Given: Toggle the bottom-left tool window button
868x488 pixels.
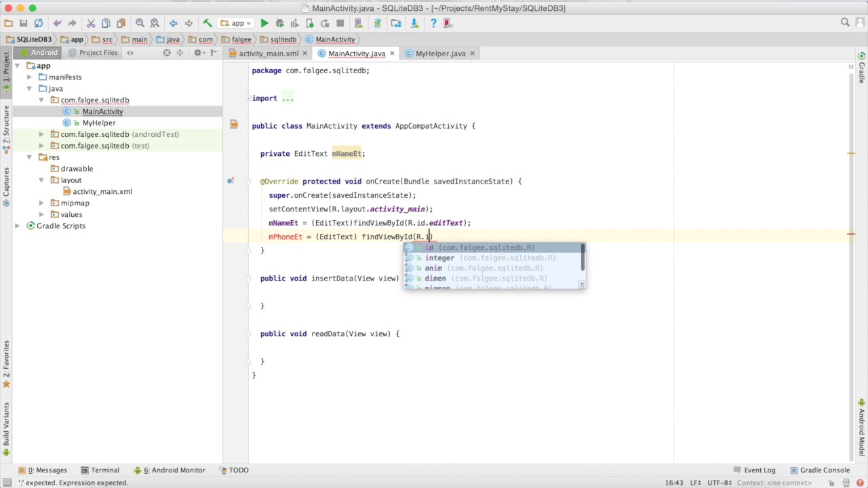Looking at the screenshot, I should (x=6, y=483).
